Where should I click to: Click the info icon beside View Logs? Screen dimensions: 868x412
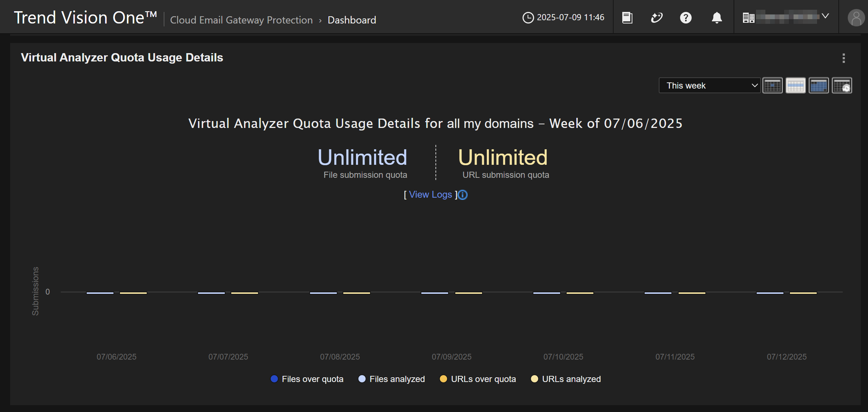coord(463,195)
